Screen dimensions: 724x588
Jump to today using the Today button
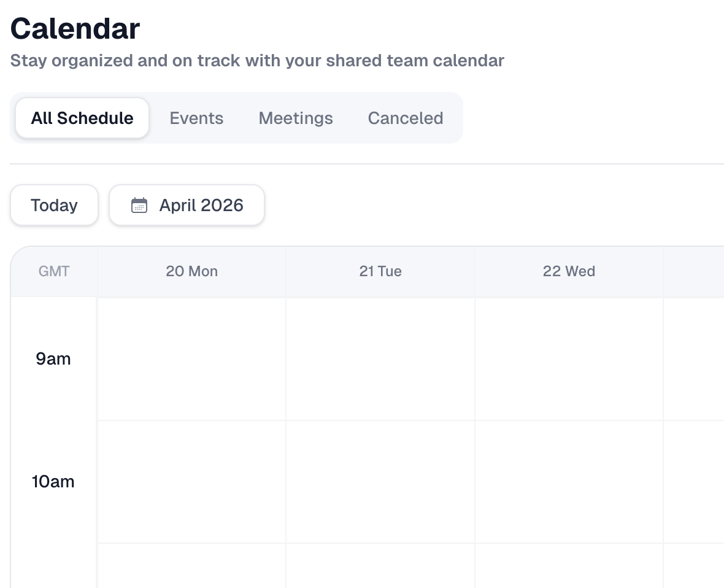54,205
